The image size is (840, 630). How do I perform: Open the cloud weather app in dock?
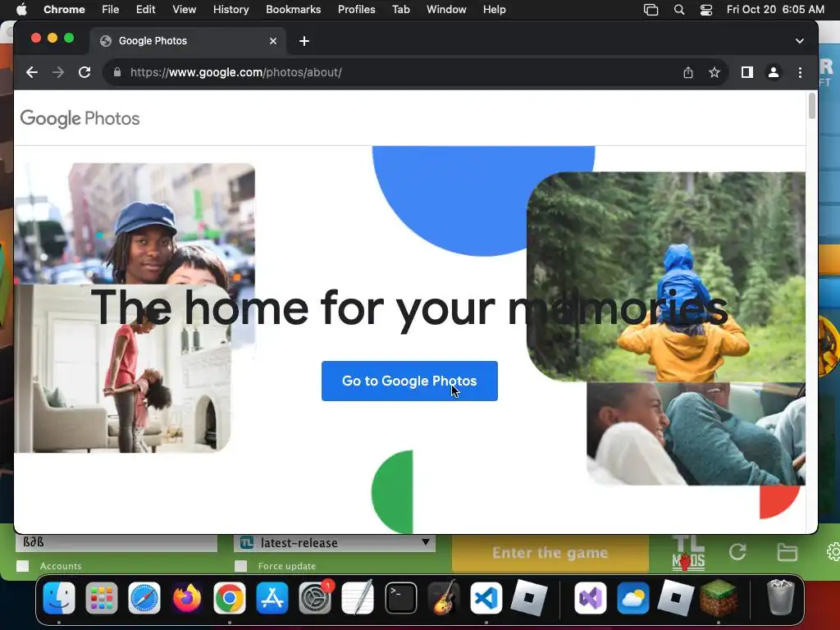tap(632, 598)
